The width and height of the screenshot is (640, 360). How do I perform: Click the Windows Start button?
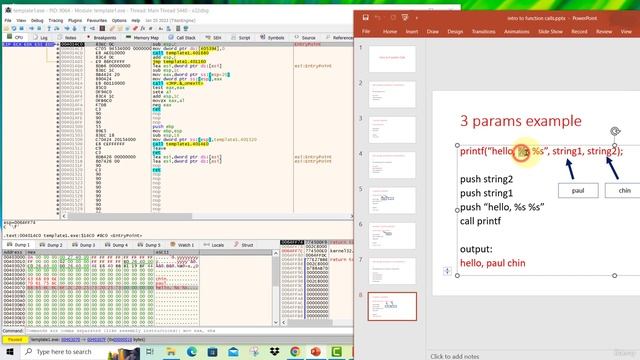[10, 352]
